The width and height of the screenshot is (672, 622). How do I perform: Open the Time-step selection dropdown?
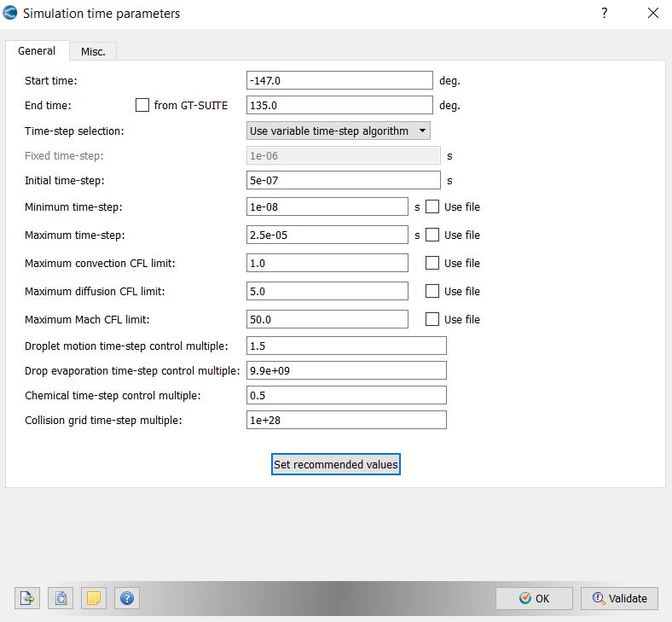click(339, 131)
